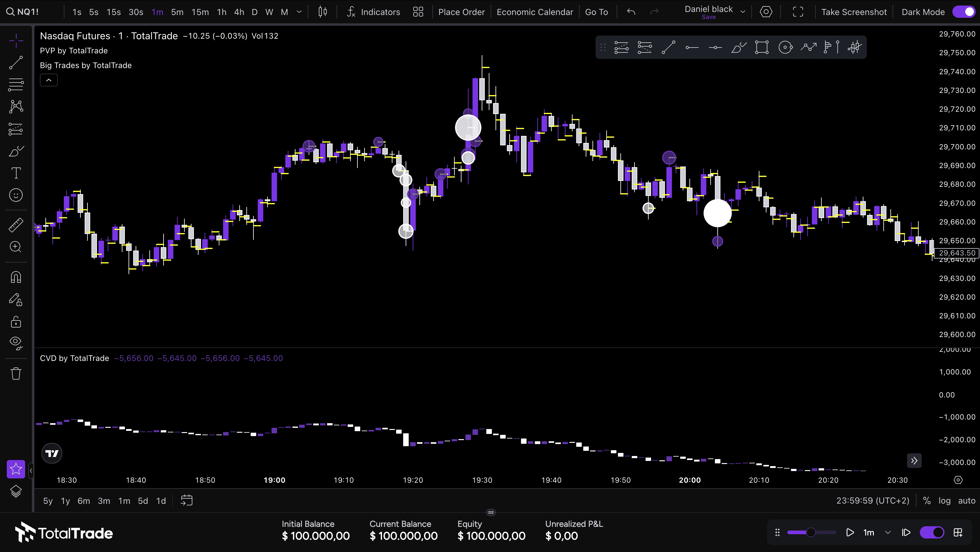Switch to the 5m timeframe
This screenshot has width=980, height=552.
pyautogui.click(x=177, y=12)
